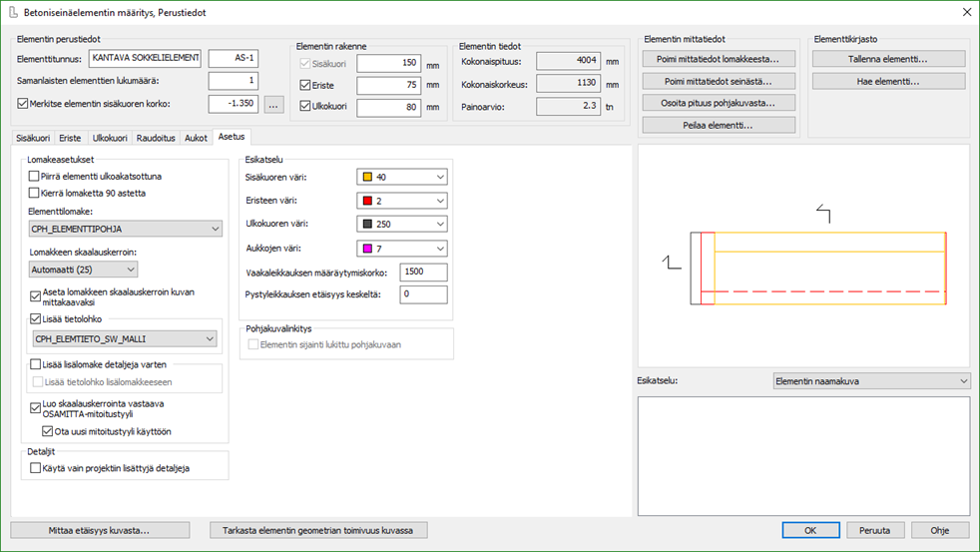Enable Piirrä elementti ulkoakatsottuna checkbox

pyautogui.click(x=35, y=177)
